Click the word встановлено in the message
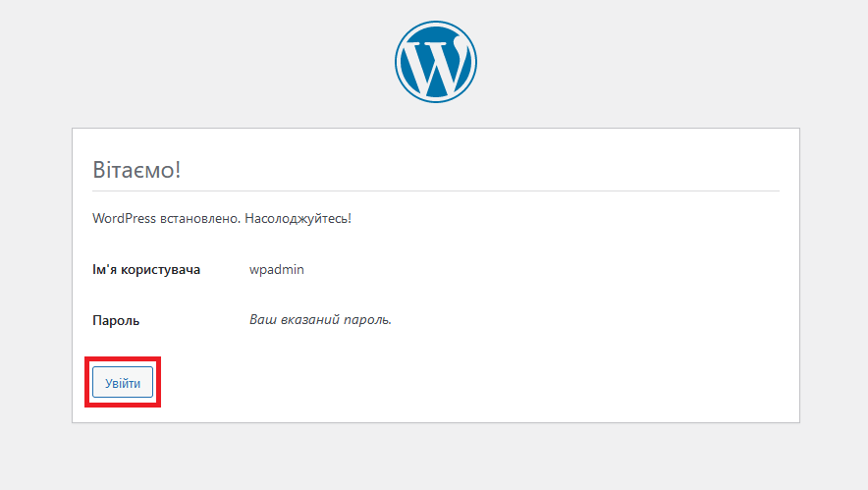Screen dimensions: 868x490 tap(199, 218)
